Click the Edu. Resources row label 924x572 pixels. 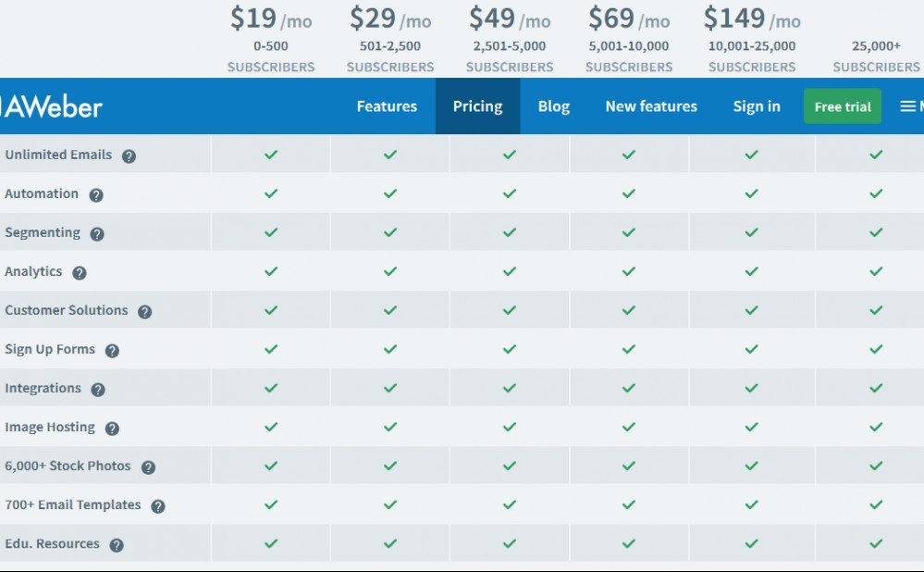pos(53,543)
